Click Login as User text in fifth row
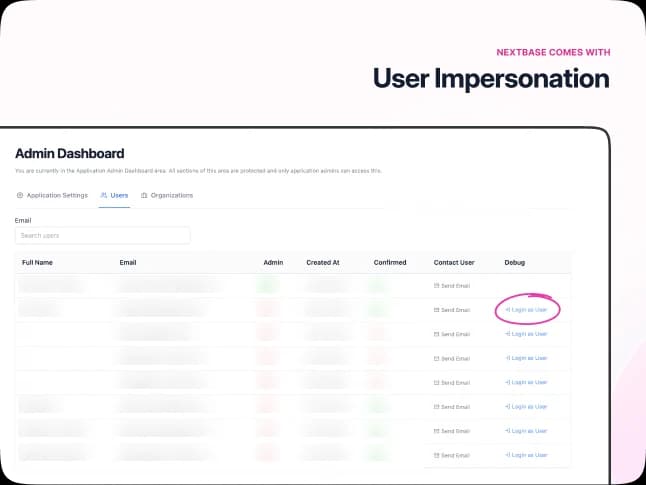The height and width of the screenshot is (485, 646). tap(530, 382)
